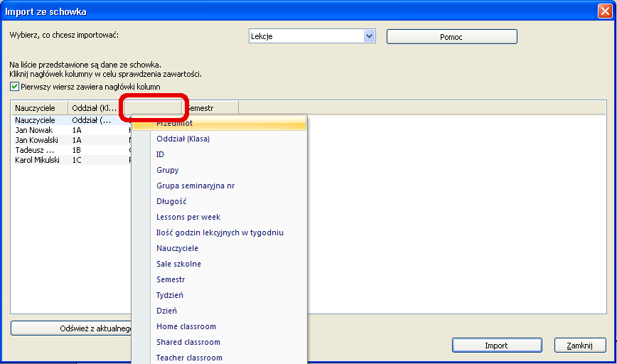
Task: Choose Oddział (Klasa) menu entry
Action: [183, 139]
